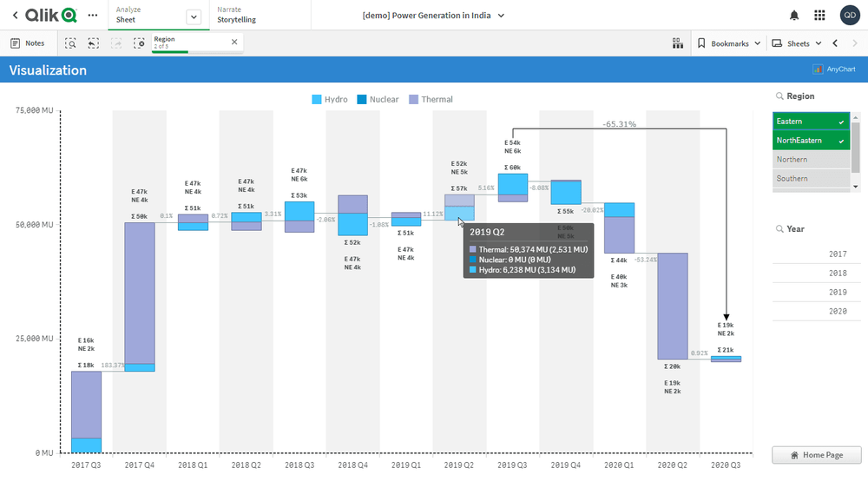Click the search icon beside Region
This screenshot has width=868, height=488.
pos(779,96)
